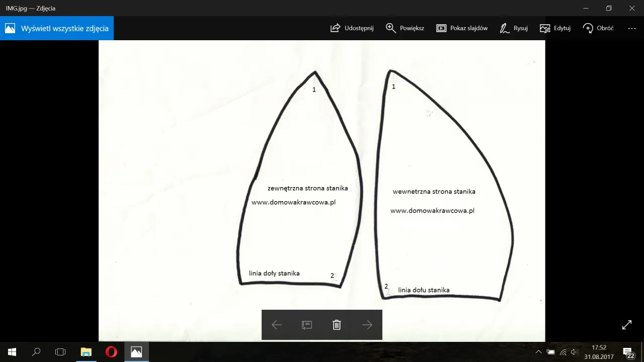Viewport: 644px width, 362px height.
Task: Rotate the photo with Obróć
Action: click(x=598, y=28)
